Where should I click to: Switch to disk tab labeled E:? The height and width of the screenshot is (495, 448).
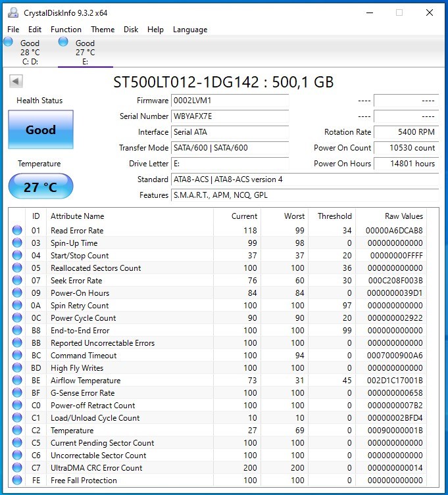[x=86, y=52]
